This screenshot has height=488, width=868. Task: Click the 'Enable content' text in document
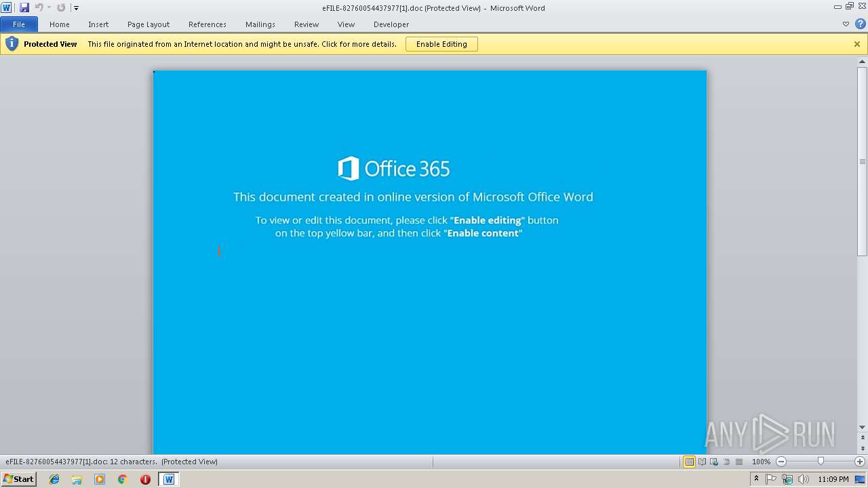483,233
